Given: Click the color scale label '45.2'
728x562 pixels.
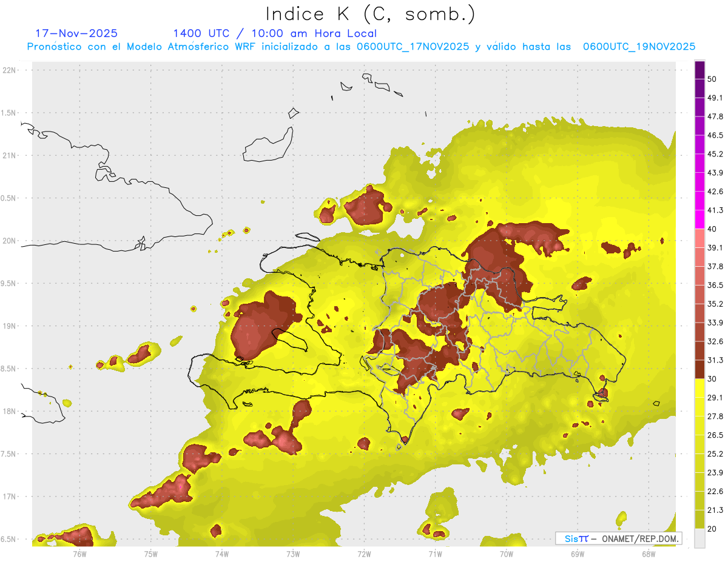Looking at the screenshot, I should click(715, 154).
